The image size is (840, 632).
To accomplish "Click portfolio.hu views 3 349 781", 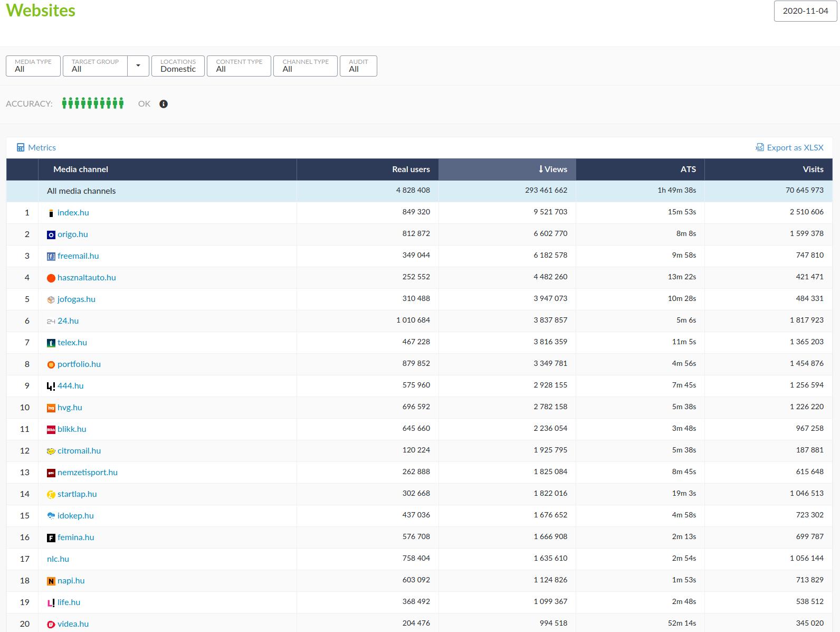I will (x=550, y=364).
